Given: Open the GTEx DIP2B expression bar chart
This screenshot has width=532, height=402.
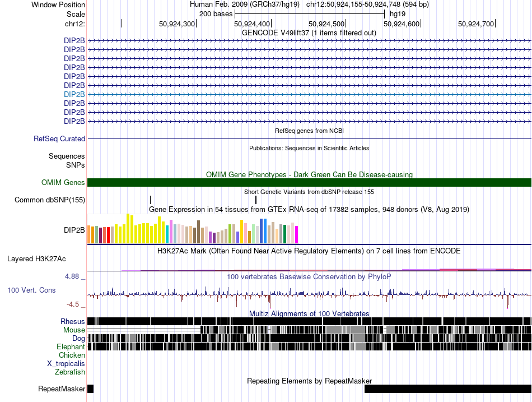Looking at the screenshot, I should (193, 228).
